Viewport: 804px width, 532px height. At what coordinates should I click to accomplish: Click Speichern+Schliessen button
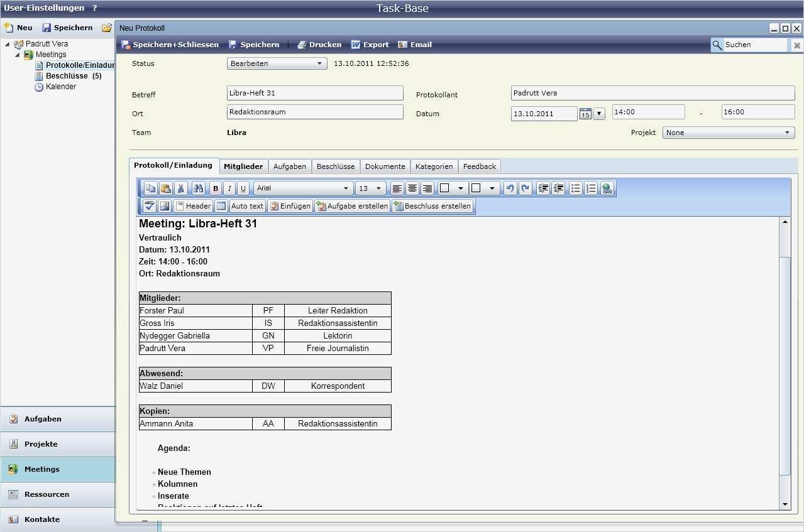pos(170,45)
